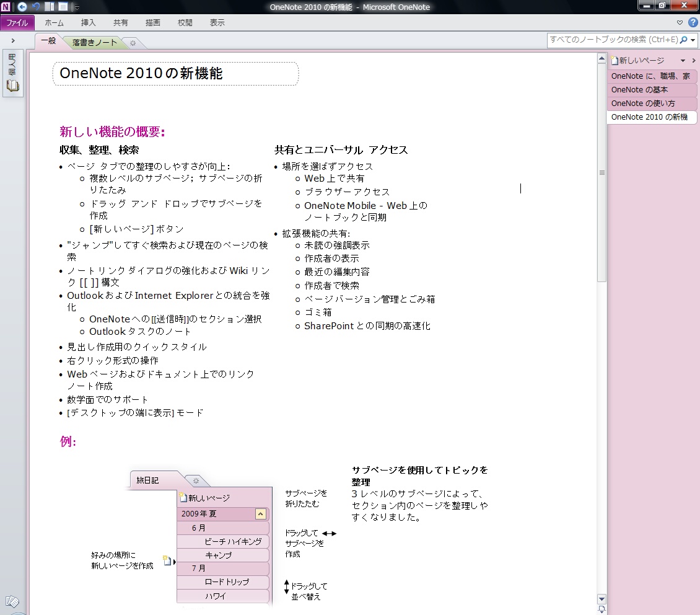Open the ファイル tab
The width and height of the screenshot is (700, 615).
[x=17, y=23]
